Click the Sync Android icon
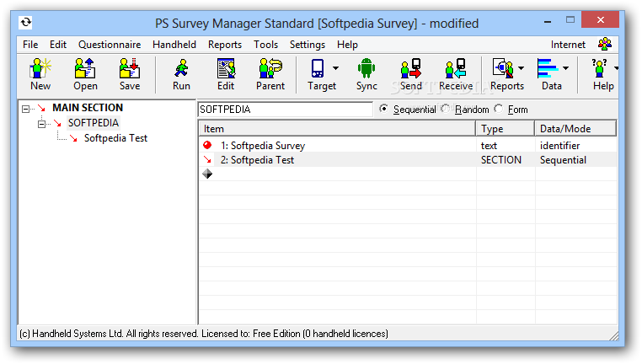The width and height of the screenshot is (642, 364). click(366, 73)
